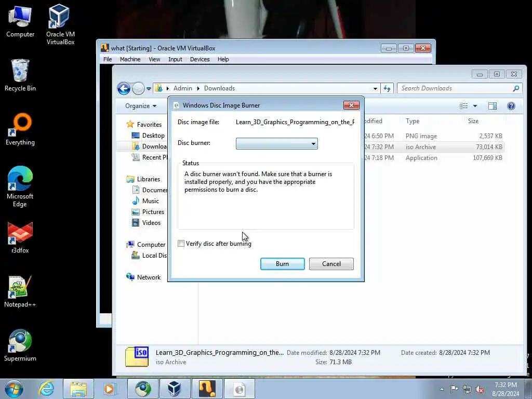Refresh the Downloads folder view
Image resolution: width=532 pixels, height=399 pixels.
point(387,88)
